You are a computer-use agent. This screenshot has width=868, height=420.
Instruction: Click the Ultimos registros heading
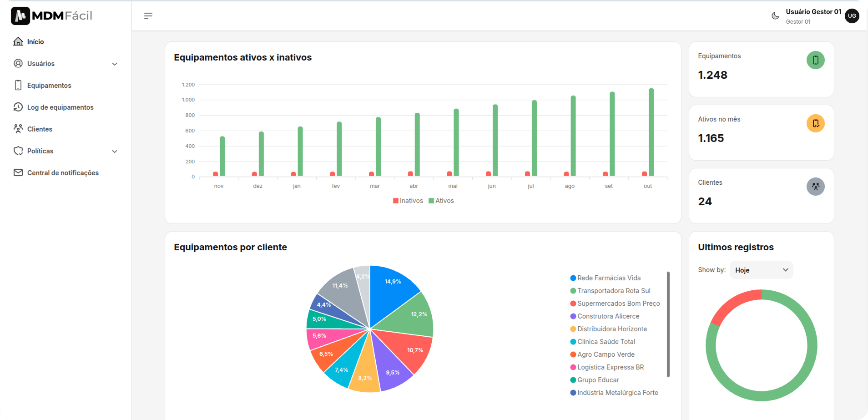click(x=736, y=247)
